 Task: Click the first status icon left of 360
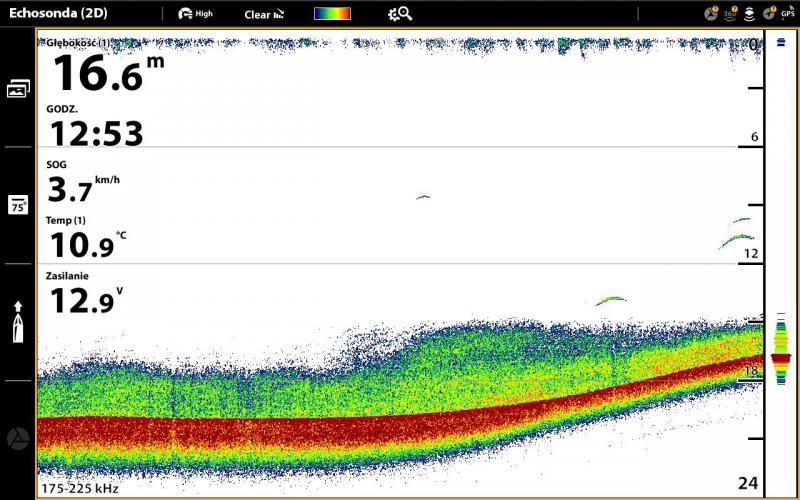(x=710, y=14)
